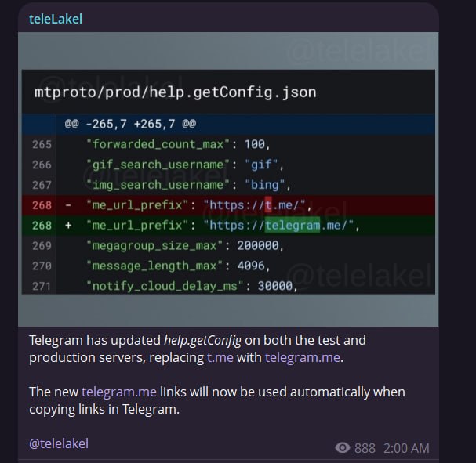
Task: Click the mtproto/prod/help.getConfig.json file title
Action: click(x=175, y=92)
